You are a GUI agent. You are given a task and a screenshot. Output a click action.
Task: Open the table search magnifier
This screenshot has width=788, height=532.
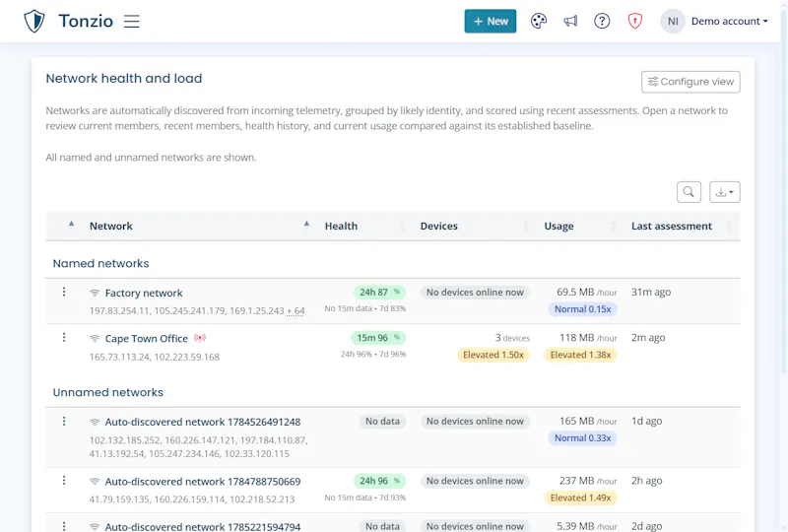tap(689, 192)
